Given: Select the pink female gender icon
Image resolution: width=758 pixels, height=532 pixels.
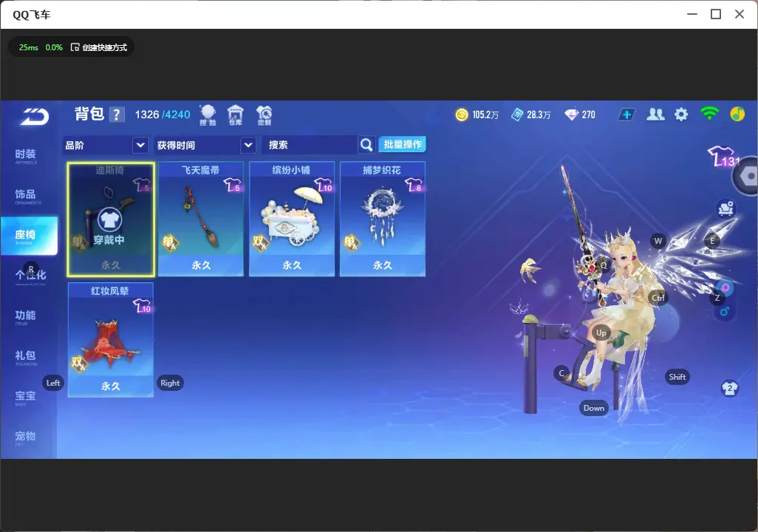Looking at the screenshot, I should (725, 288).
